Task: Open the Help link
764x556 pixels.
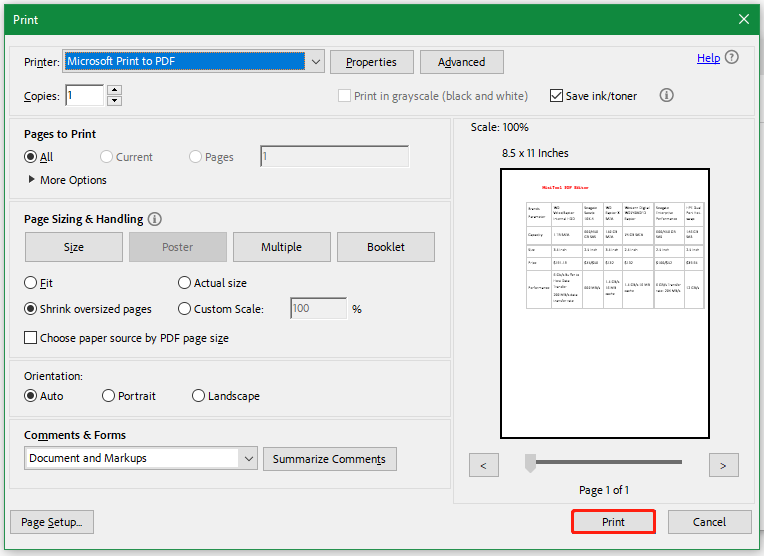Action: [708, 58]
